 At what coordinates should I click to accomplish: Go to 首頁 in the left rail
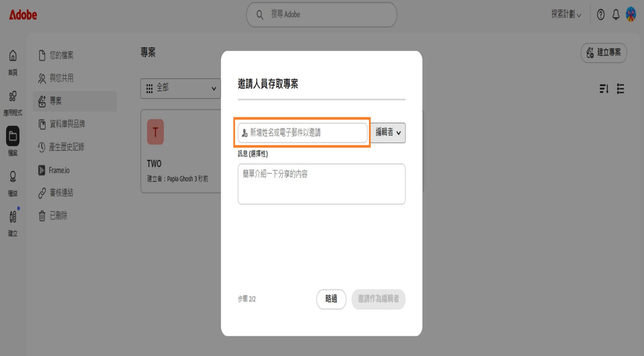click(13, 63)
